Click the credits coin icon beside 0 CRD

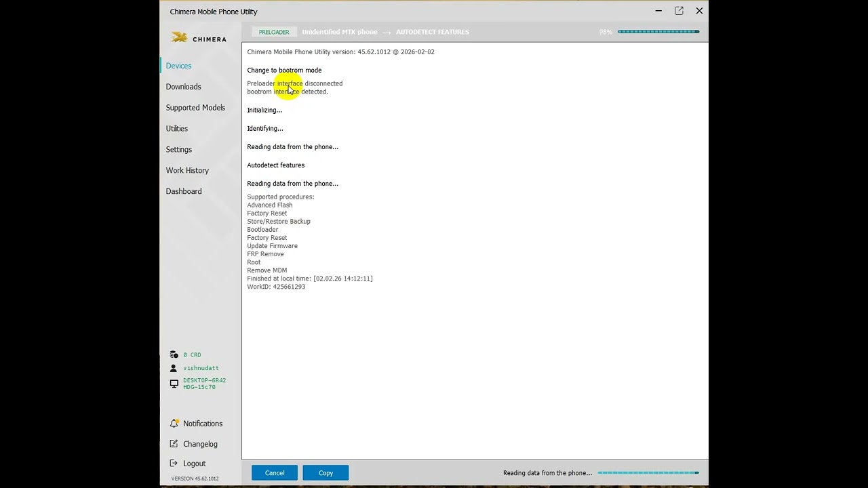pyautogui.click(x=174, y=354)
